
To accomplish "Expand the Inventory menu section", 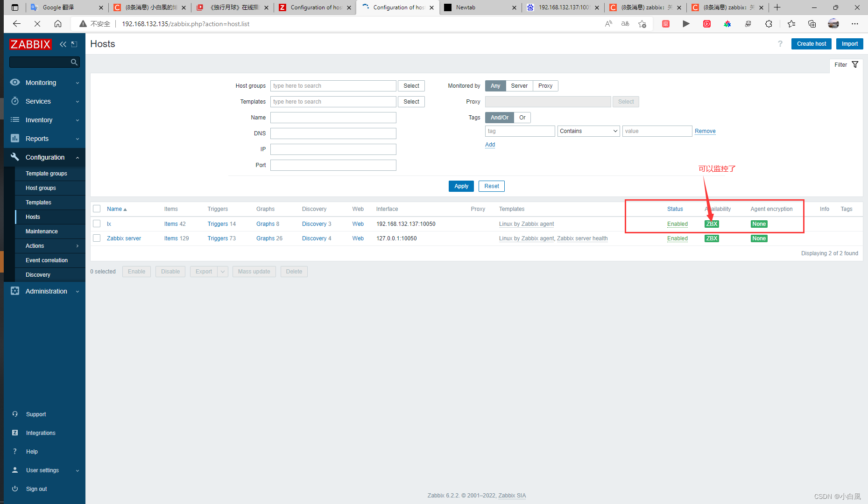I will (x=78, y=120).
